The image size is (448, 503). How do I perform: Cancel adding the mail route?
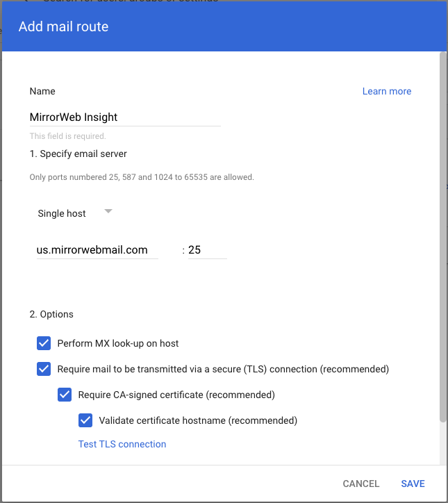coord(360,484)
